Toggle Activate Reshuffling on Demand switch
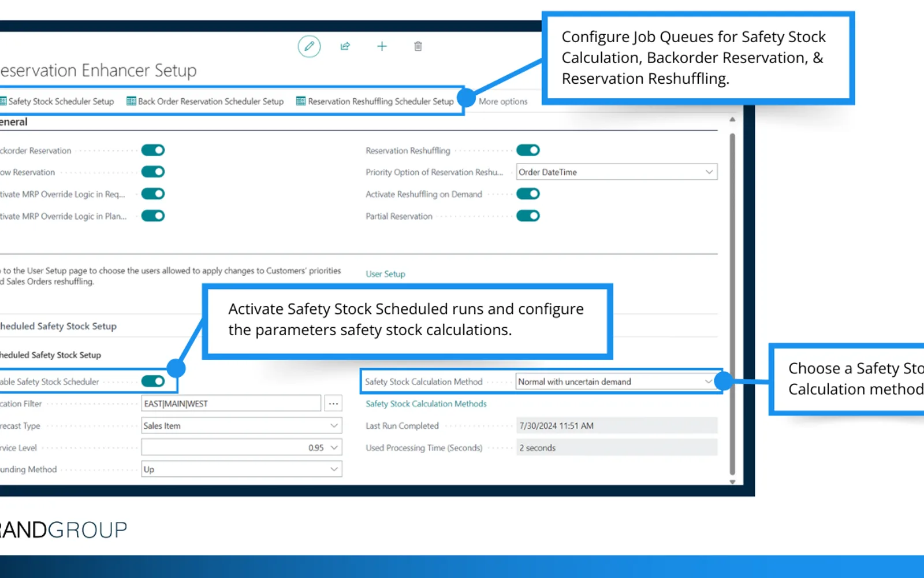The height and width of the screenshot is (578, 924). click(x=528, y=194)
